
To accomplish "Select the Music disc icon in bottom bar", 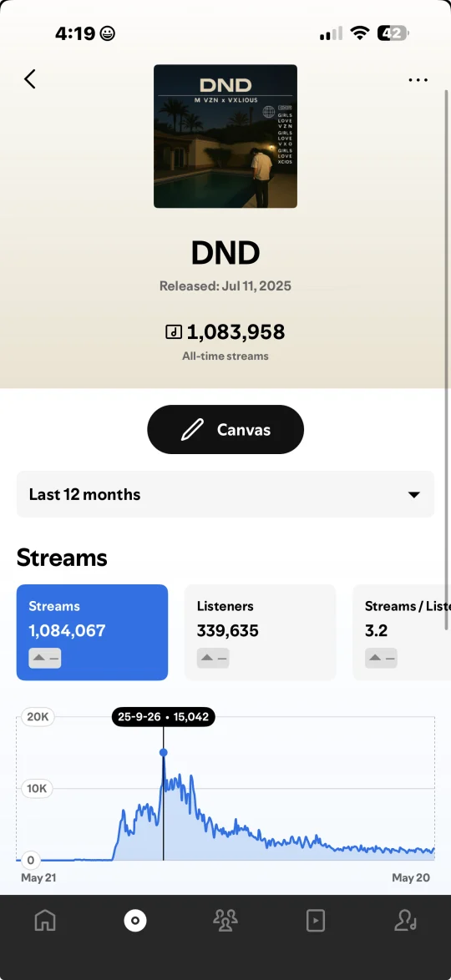I will (x=135, y=920).
